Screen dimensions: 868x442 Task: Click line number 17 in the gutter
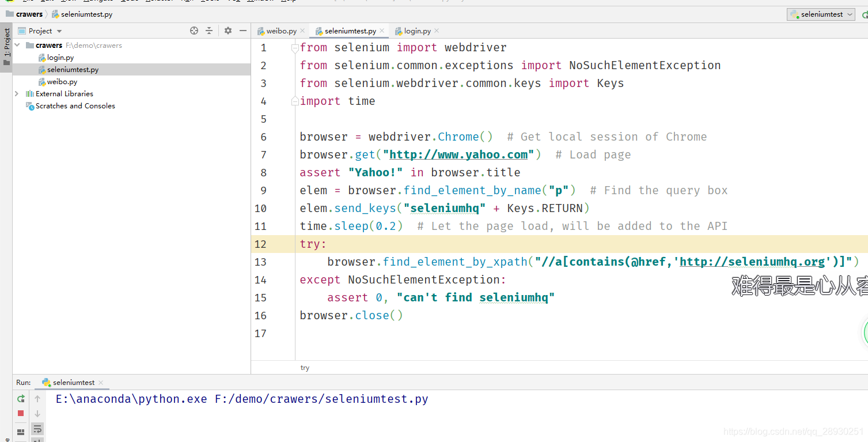(x=260, y=333)
